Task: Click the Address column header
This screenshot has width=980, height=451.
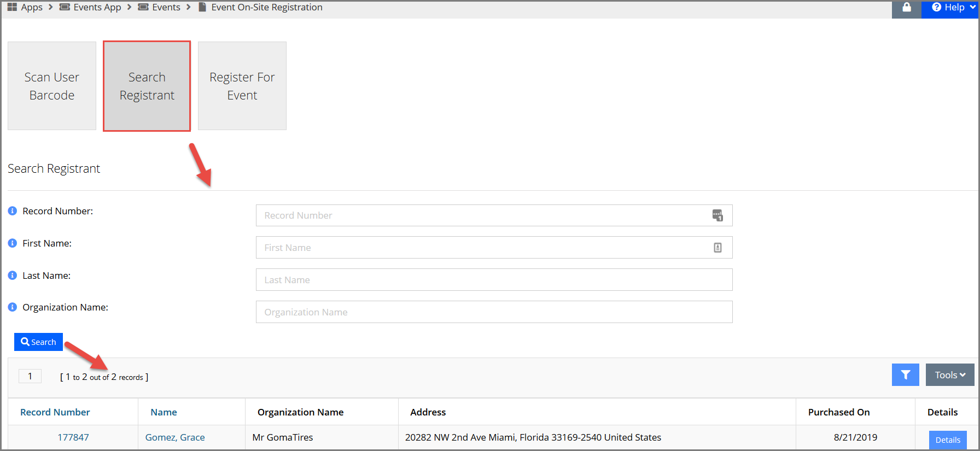Action: [x=428, y=412]
